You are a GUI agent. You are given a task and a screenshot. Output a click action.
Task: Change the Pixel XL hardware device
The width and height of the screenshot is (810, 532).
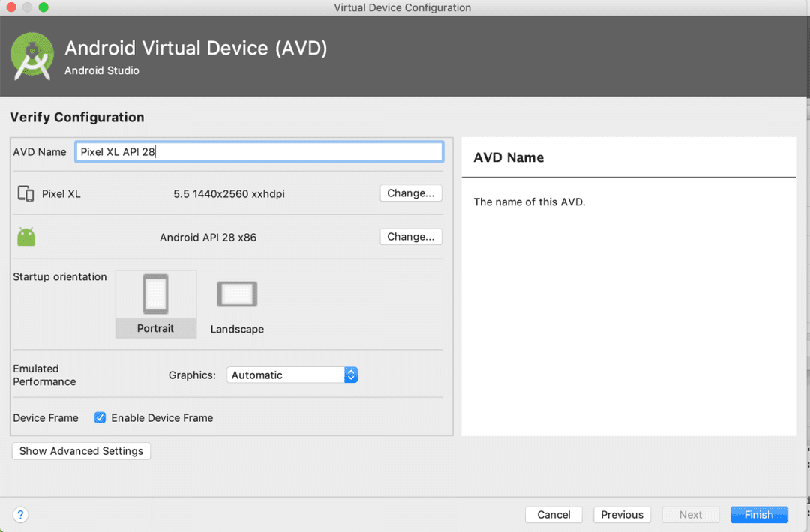[x=411, y=193]
